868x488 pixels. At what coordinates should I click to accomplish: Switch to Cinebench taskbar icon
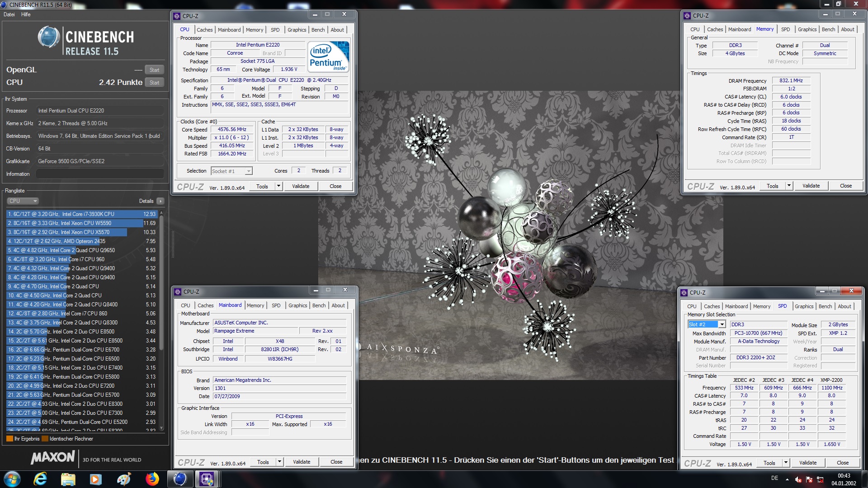click(180, 479)
